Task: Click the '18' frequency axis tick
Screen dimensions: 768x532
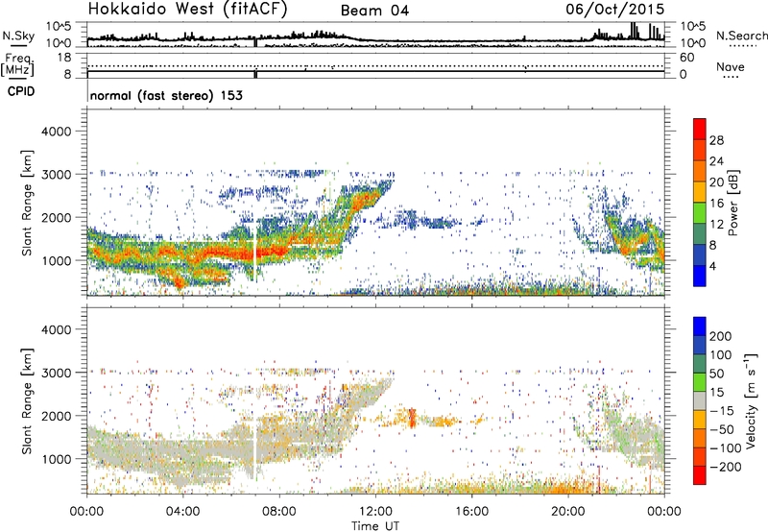Action: 64,57
